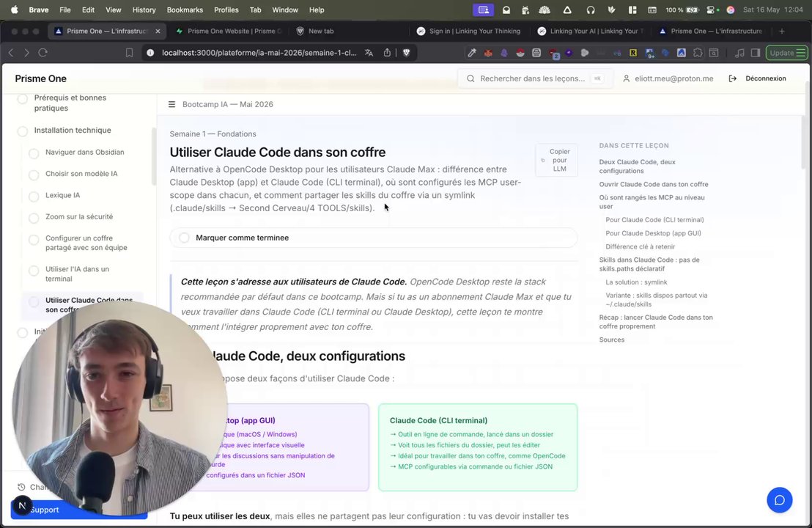Check circle for Configurer un coffre partagé
Viewport: 812px width, 528px height.
click(x=34, y=239)
